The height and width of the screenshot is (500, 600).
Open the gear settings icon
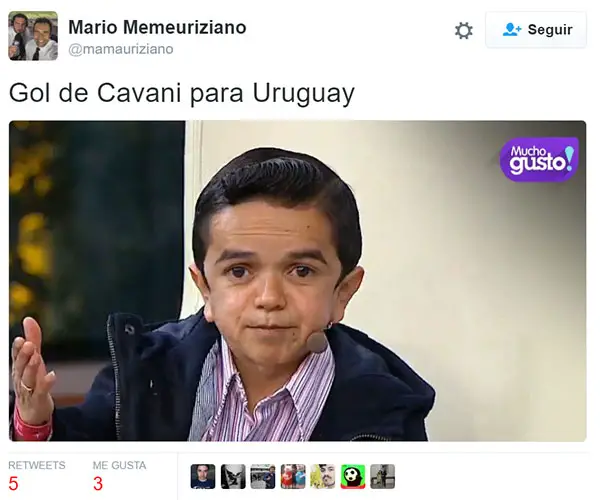[x=463, y=30]
